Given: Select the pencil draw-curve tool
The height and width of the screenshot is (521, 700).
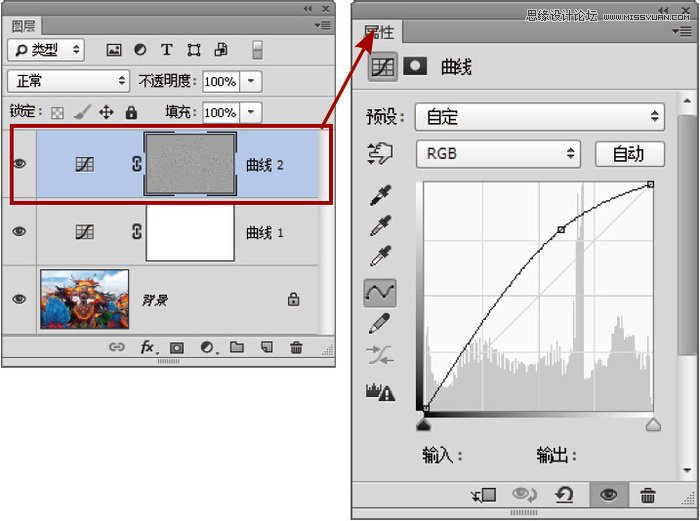Looking at the screenshot, I should click(380, 324).
